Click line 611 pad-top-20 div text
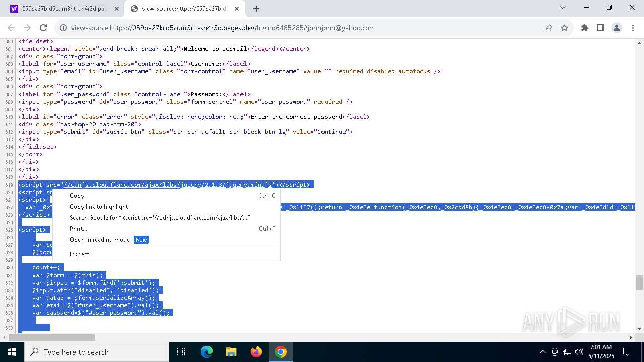This screenshot has width=644, height=362. pos(79,124)
